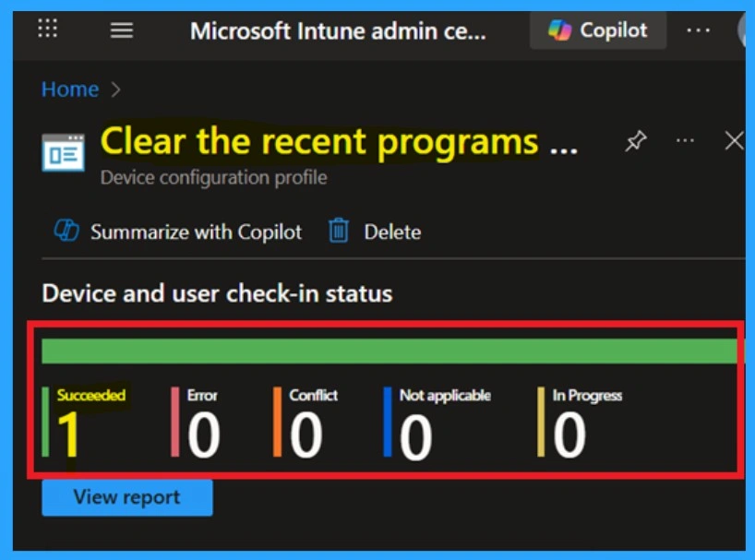Expand the breadcrumb chevron after Home
Screen dimensions: 755x560
[115, 89]
